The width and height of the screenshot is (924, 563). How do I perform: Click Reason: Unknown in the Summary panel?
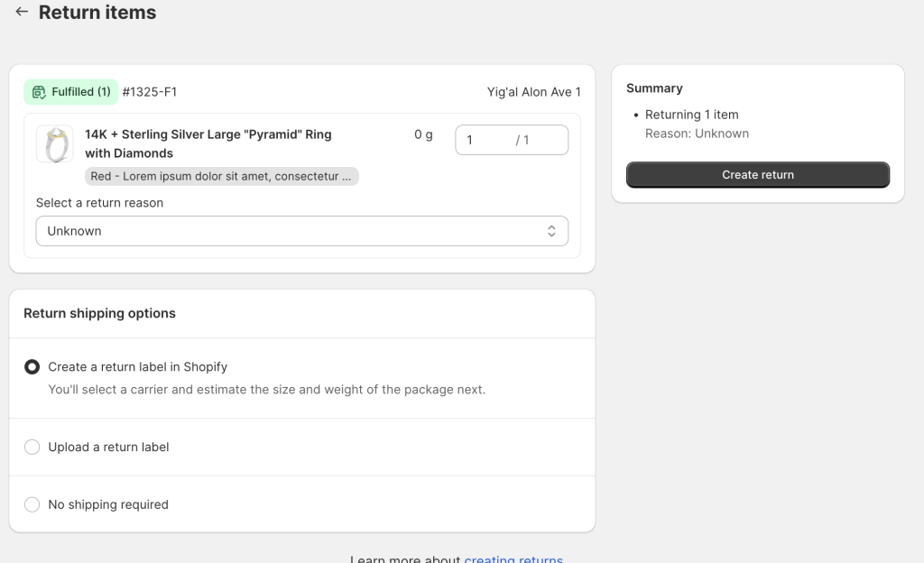(696, 133)
